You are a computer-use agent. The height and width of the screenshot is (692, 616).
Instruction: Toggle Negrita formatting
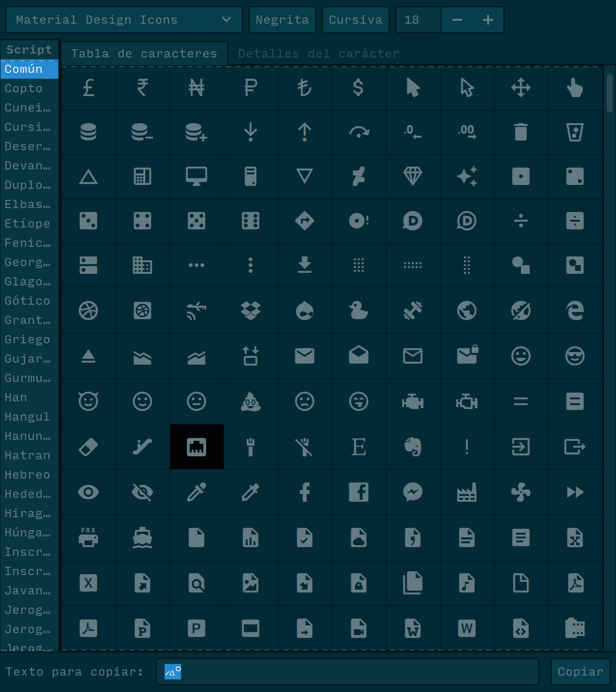click(x=282, y=20)
